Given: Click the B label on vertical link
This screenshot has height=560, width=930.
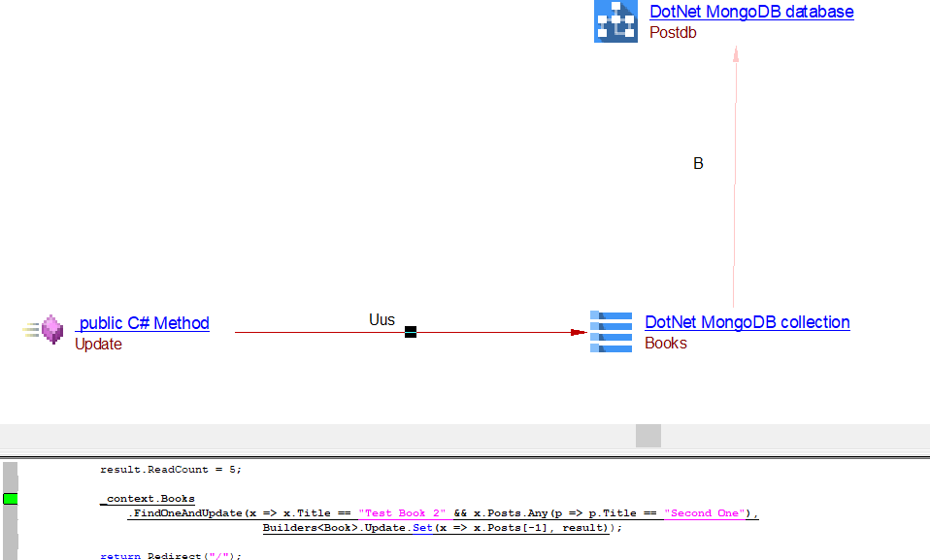Looking at the screenshot, I should click(x=698, y=164).
